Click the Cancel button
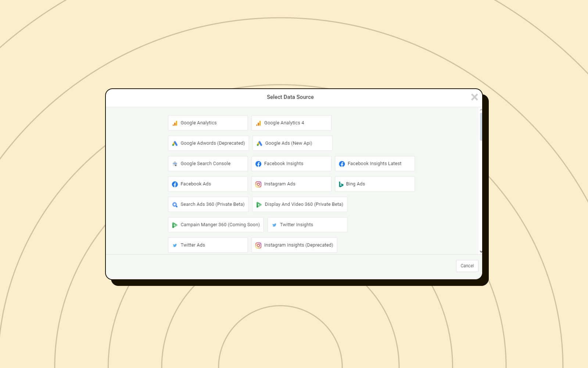 tap(467, 266)
